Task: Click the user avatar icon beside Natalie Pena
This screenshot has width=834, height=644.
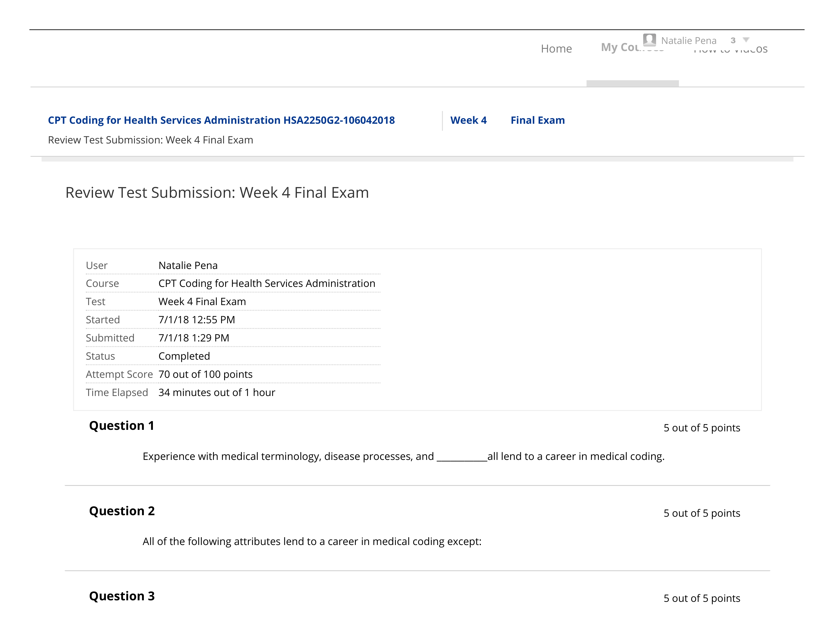Action: coord(649,40)
